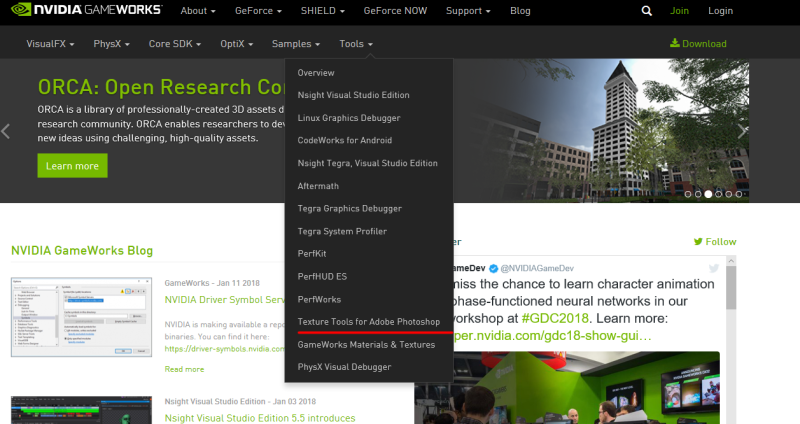Open the OptiX dropdown
Image resolution: width=800 pixels, height=424 pixels.
point(236,44)
